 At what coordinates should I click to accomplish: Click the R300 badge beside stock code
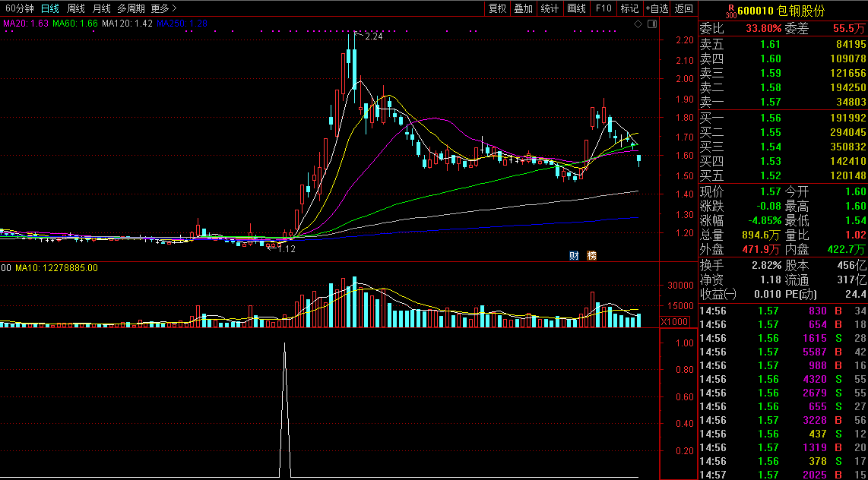[x=731, y=11]
